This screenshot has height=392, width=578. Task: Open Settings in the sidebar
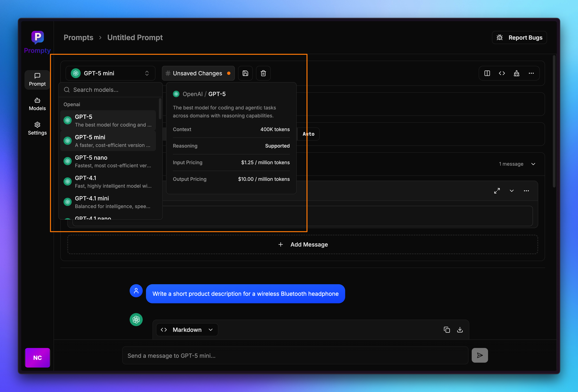click(37, 128)
